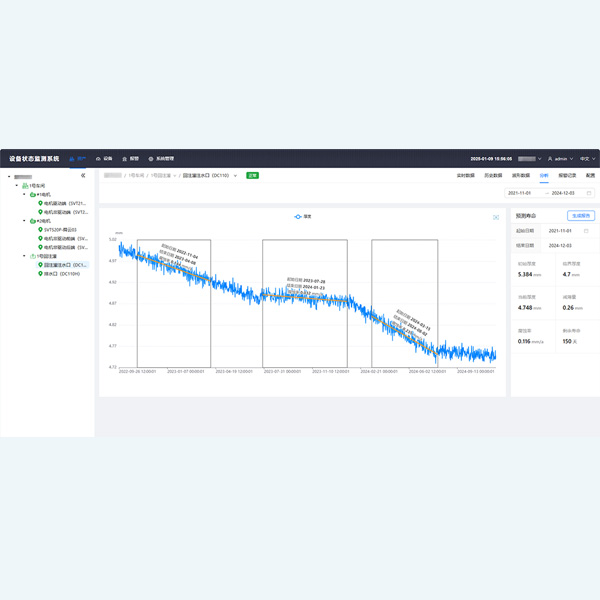Click the #1电机 device icon
This screenshot has width=600, height=600.
point(33,194)
